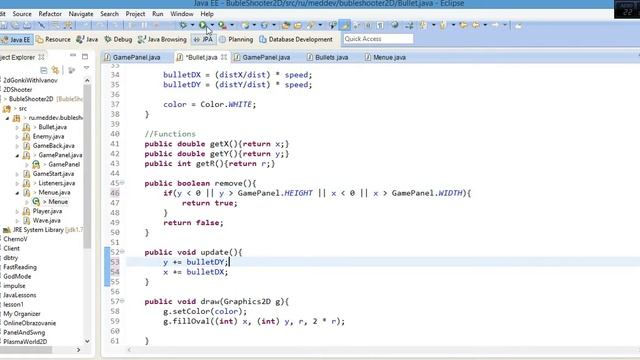Click the Open Type icon in toolbar
The image size is (640, 360).
coord(286,25)
